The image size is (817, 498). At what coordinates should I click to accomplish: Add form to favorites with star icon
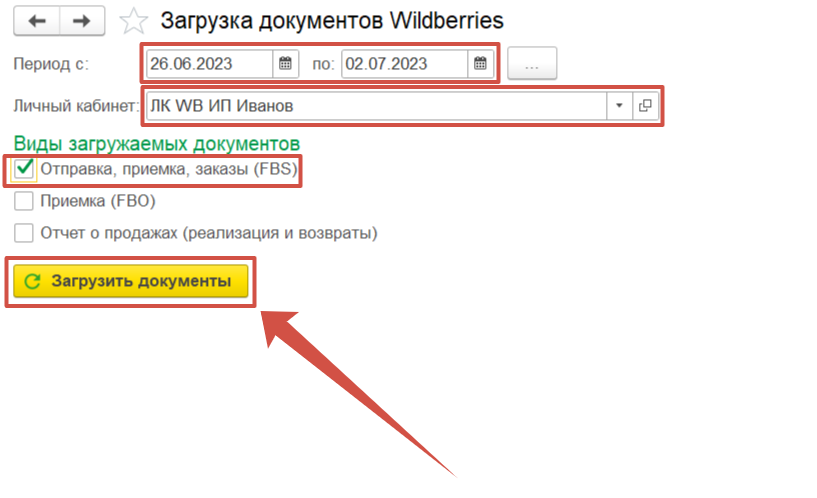133,20
